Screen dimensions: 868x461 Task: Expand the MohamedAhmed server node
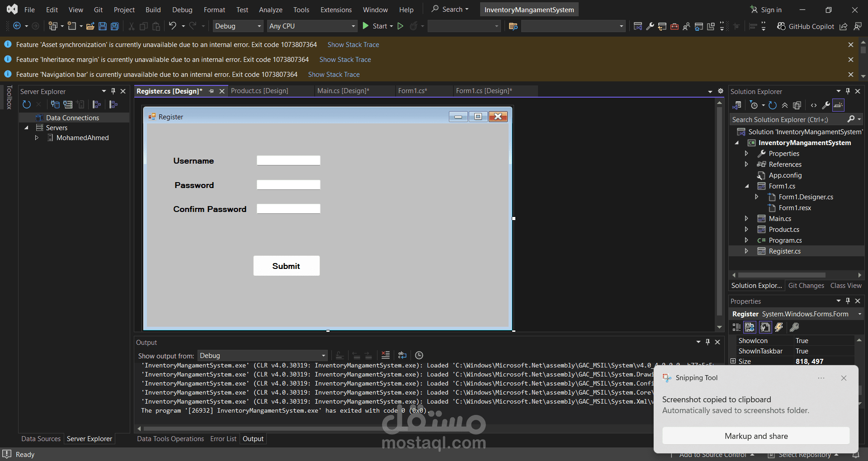(x=37, y=138)
